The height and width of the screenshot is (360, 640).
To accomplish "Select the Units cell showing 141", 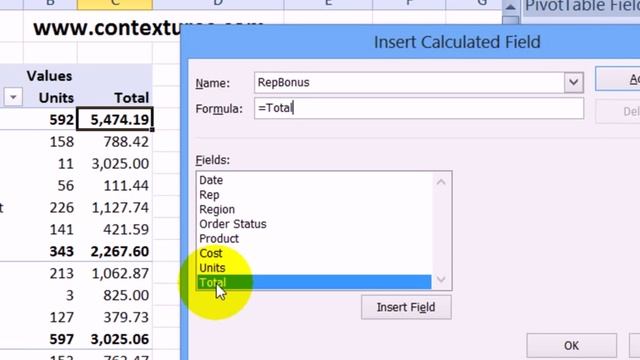I will tap(51, 229).
